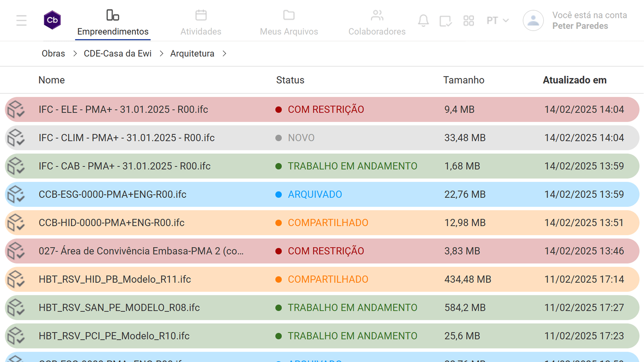Click the user avatar icon
The height and width of the screenshot is (362, 644).
[x=533, y=21]
